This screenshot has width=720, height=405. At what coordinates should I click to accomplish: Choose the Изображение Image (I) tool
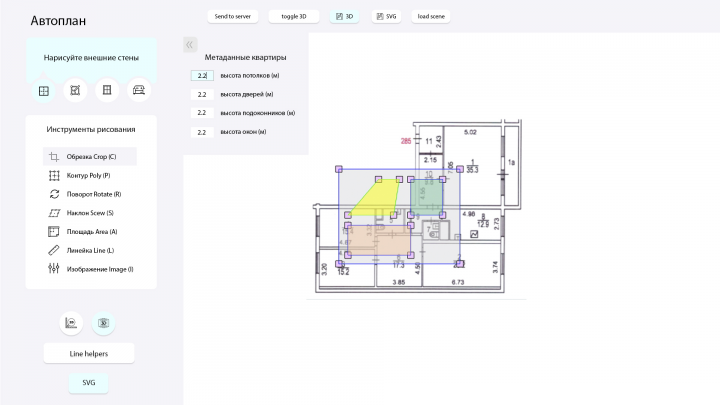tap(90, 269)
